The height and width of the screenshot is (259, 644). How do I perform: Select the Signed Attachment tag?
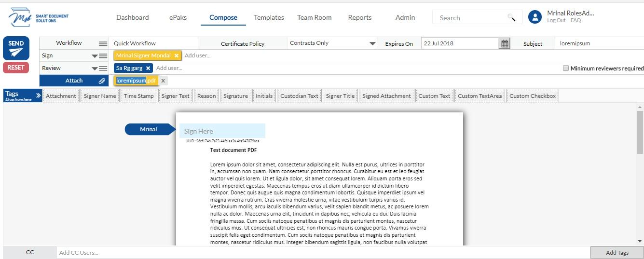pos(386,95)
